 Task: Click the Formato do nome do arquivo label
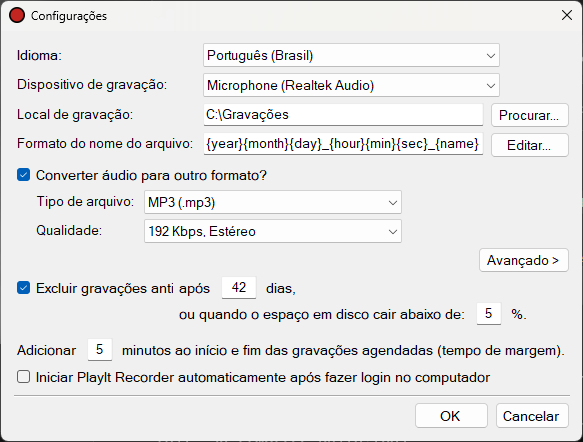pyautogui.click(x=105, y=143)
